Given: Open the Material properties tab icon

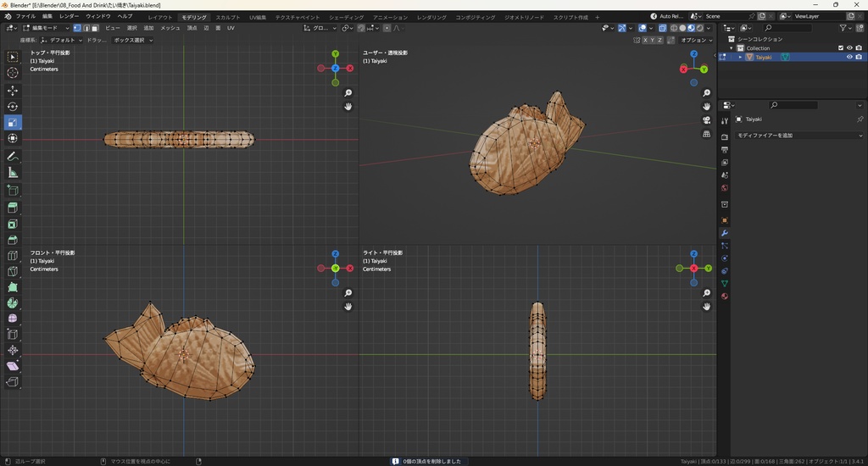Looking at the screenshot, I should [725, 296].
